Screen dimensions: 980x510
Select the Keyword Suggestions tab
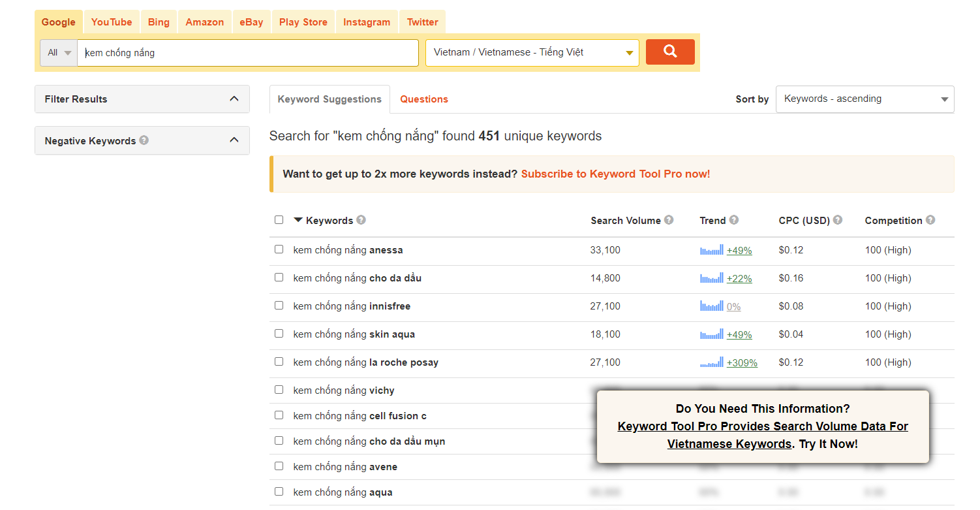(329, 99)
